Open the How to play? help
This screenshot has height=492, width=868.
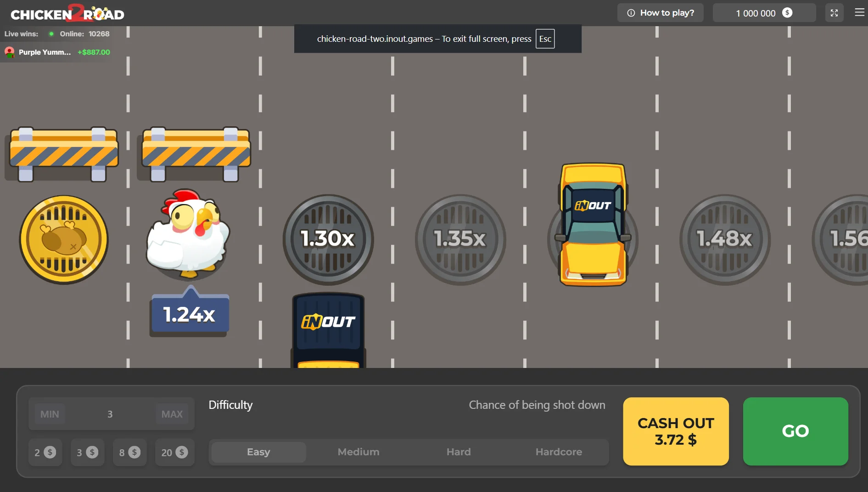click(x=660, y=13)
